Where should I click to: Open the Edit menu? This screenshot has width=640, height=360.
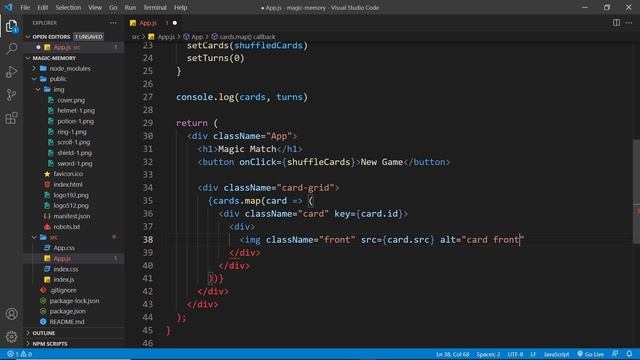(42, 7)
